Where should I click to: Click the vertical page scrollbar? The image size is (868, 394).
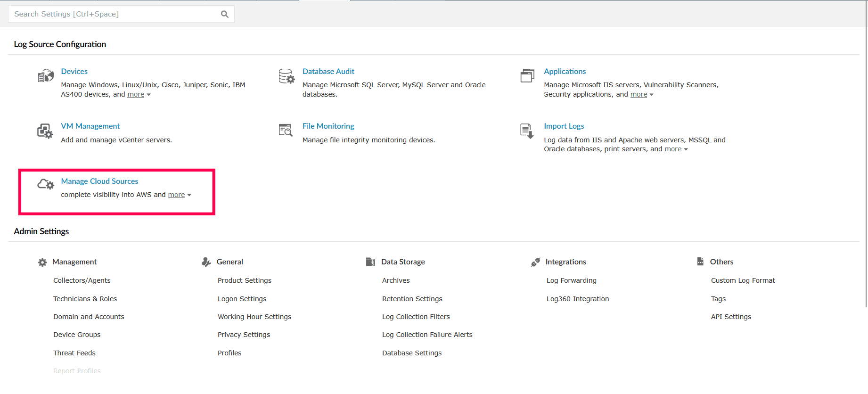[x=866, y=165]
